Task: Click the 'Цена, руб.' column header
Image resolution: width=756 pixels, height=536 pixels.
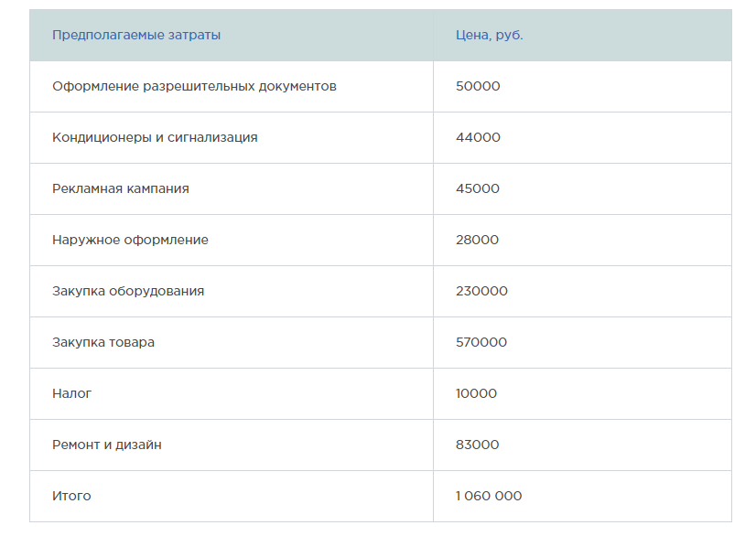Action: point(489,35)
